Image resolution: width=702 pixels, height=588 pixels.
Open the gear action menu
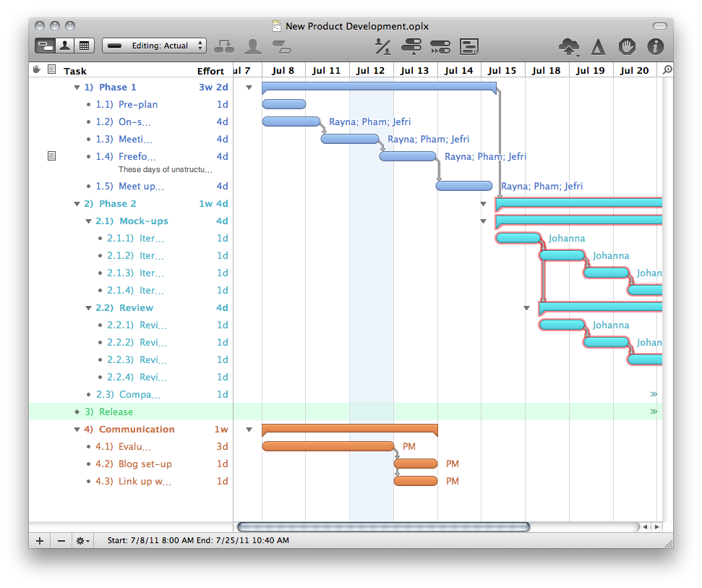[83, 540]
